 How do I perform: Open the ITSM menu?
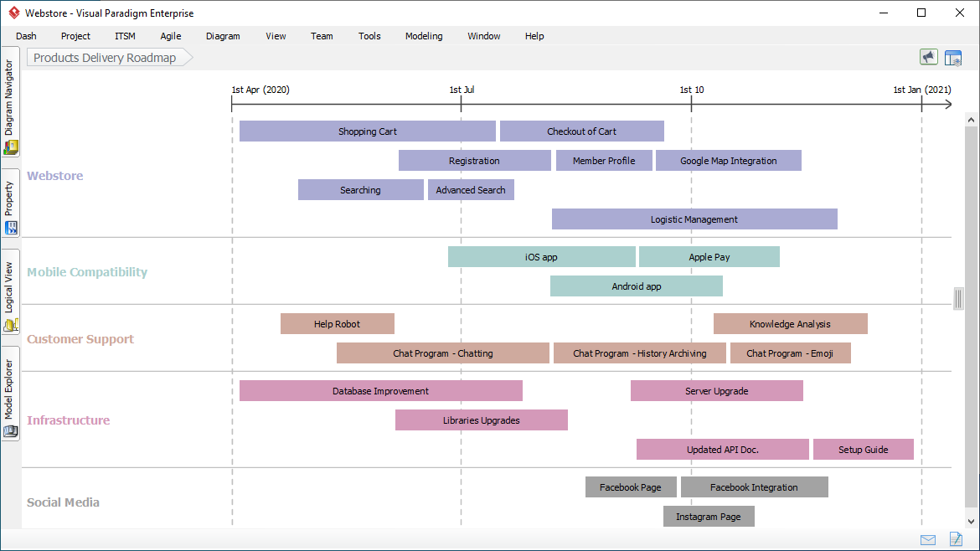pos(124,36)
